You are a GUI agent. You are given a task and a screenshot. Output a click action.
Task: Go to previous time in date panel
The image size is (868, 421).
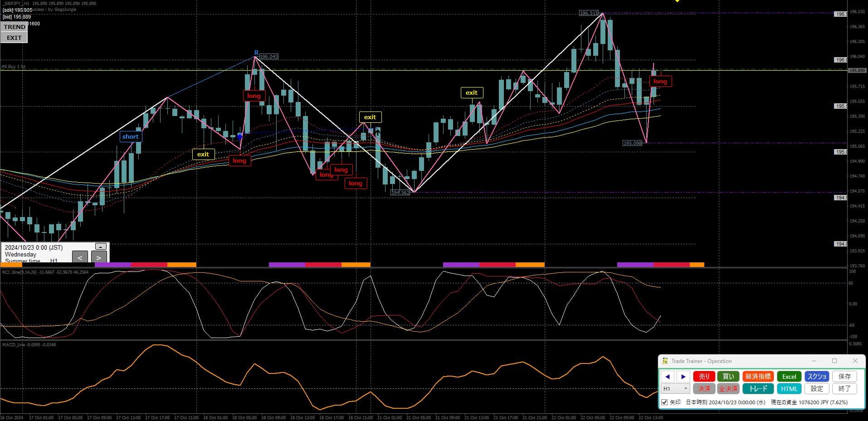click(x=80, y=257)
